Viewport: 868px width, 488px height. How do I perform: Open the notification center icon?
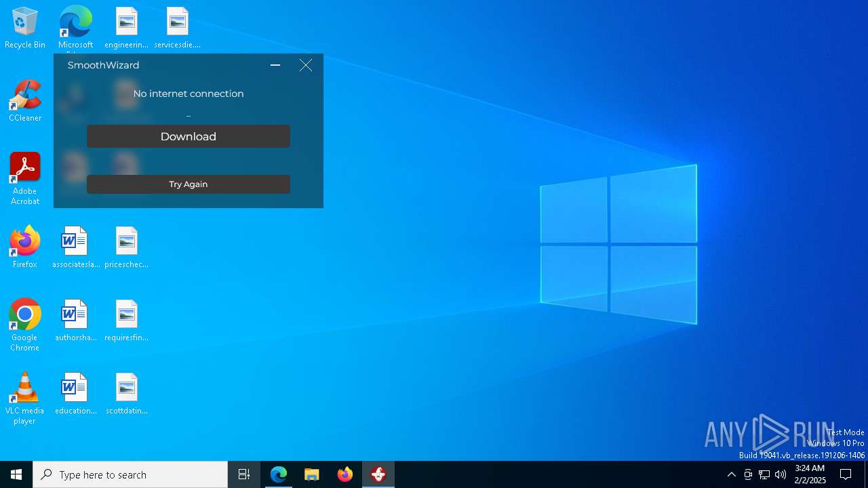846,474
